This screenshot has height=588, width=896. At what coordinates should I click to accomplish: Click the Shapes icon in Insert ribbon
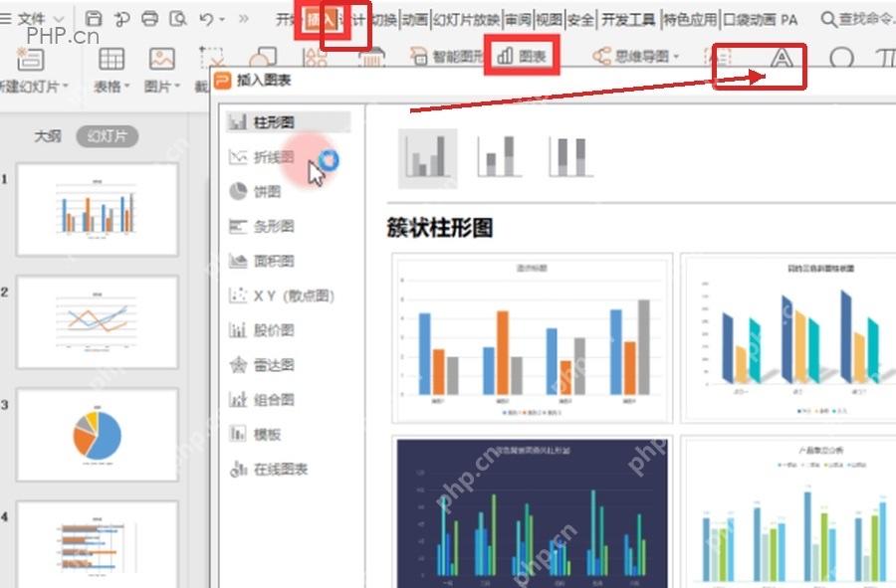tap(263, 57)
